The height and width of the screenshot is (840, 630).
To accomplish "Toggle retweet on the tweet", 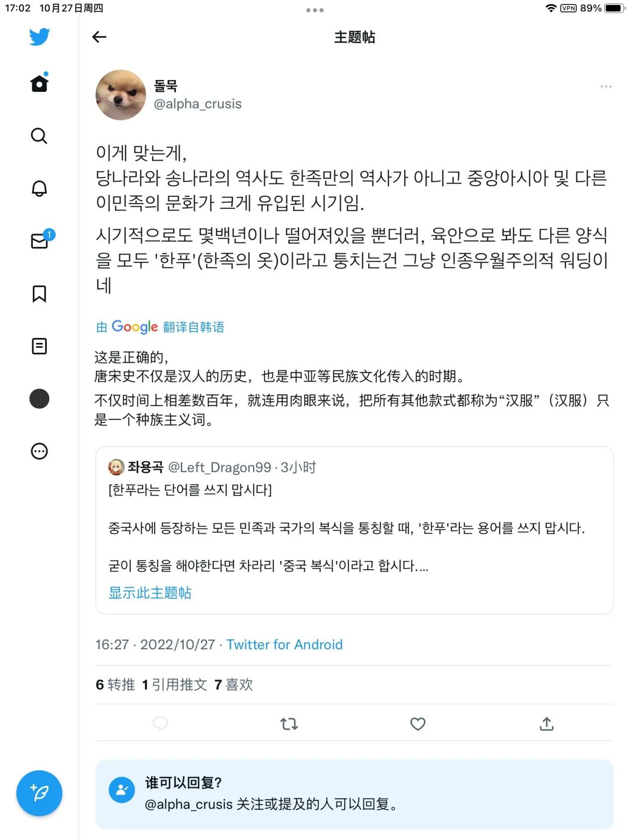I will coord(289,724).
